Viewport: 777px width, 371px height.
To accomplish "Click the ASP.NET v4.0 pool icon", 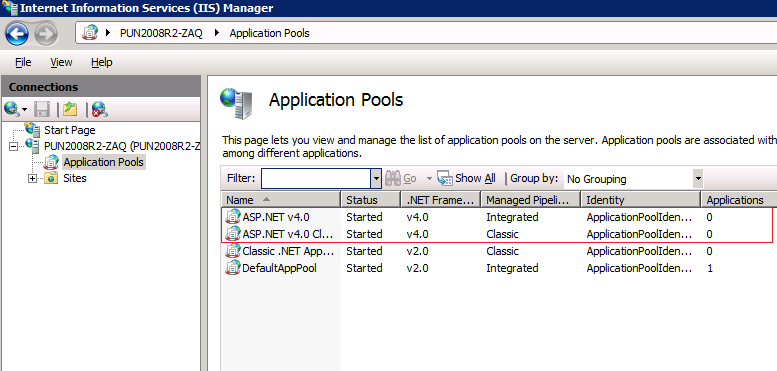I will click(x=232, y=217).
